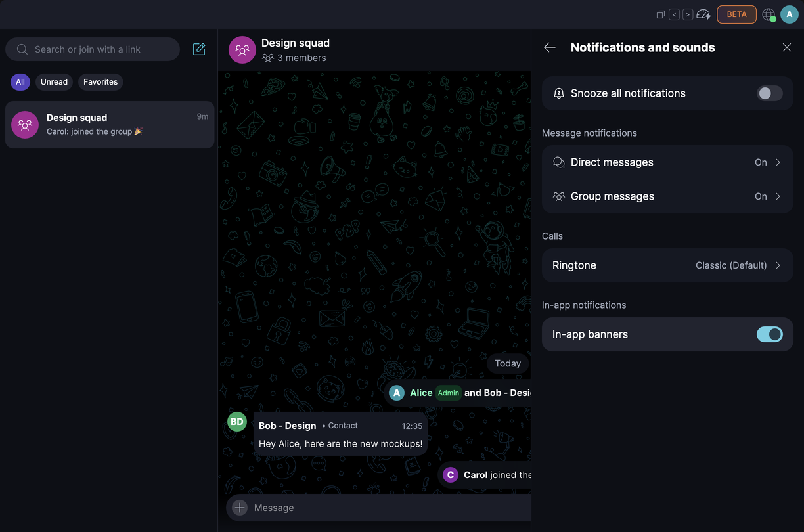Open Direct messages notification settings

pos(667,162)
